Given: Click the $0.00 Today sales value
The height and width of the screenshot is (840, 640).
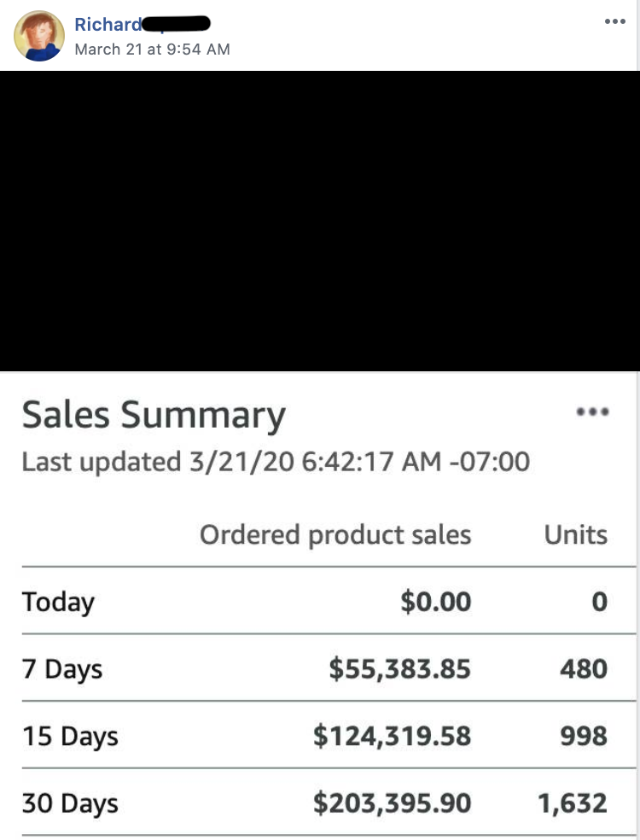Looking at the screenshot, I should (x=436, y=602).
